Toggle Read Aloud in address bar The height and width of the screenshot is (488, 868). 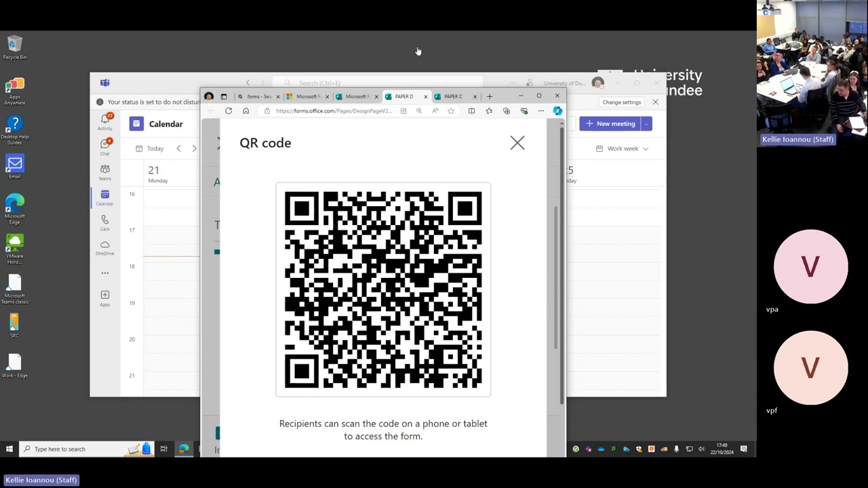coord(435,111)
